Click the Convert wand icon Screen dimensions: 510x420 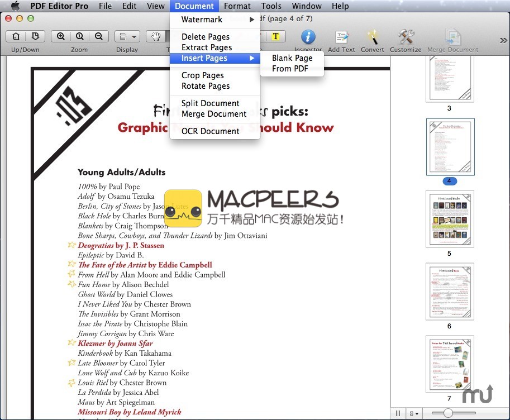coord(372,37)
